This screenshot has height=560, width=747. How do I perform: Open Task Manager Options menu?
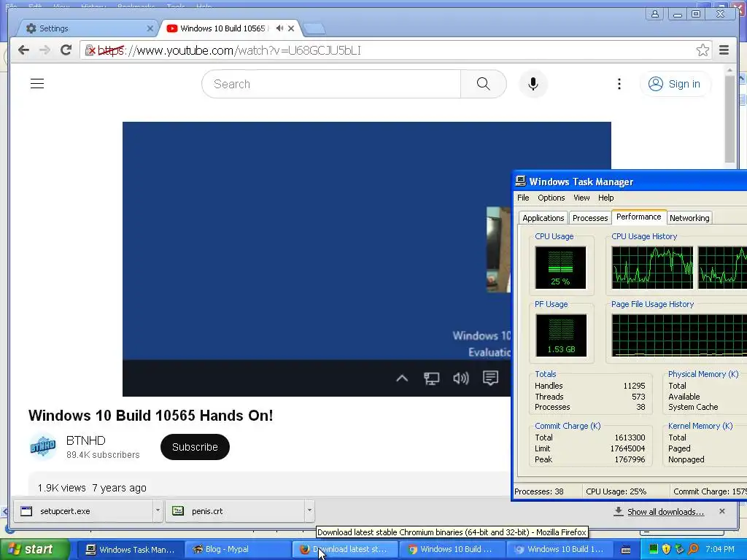[x=551, y=198]
